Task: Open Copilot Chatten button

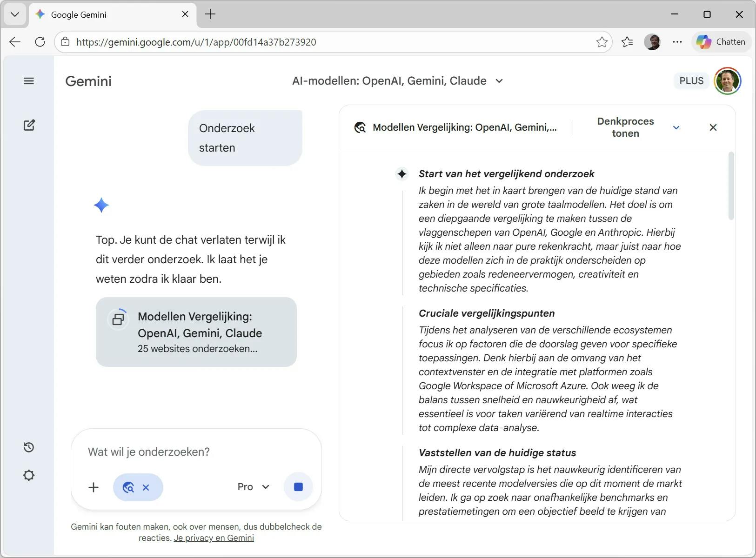Action: coord(721,42)
